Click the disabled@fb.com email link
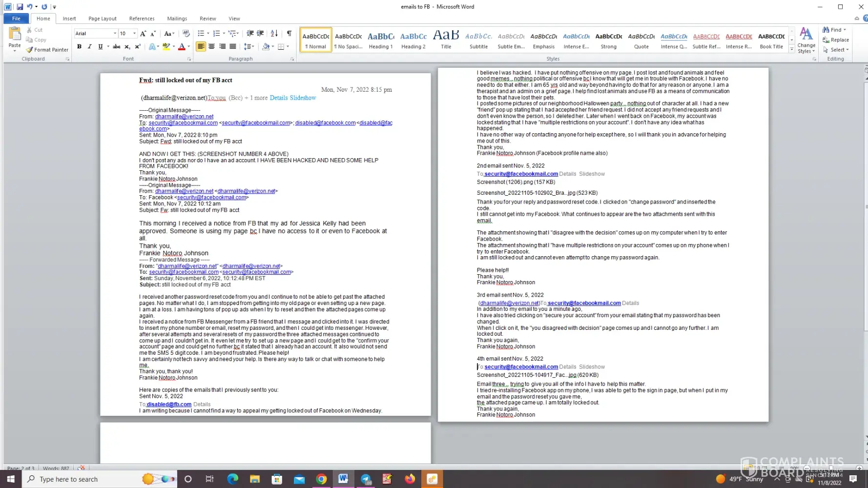The image size is (868, 488). click(x=168, y=405)
